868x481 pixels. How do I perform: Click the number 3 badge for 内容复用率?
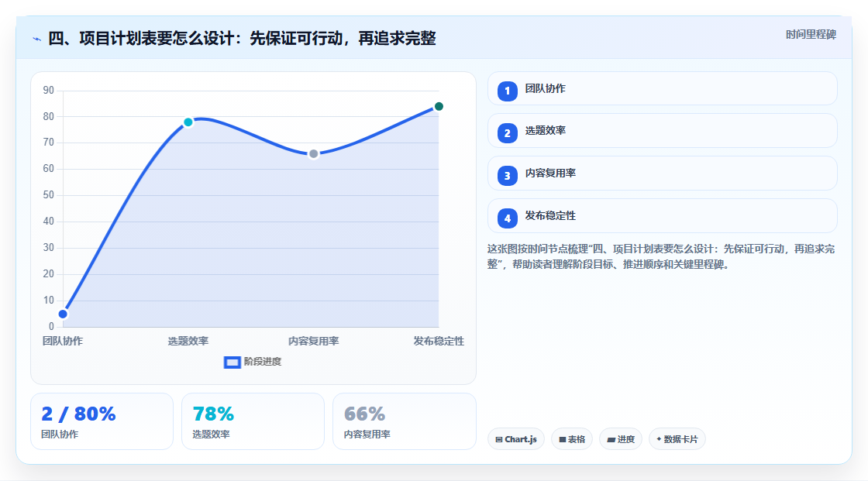[507, 176]
